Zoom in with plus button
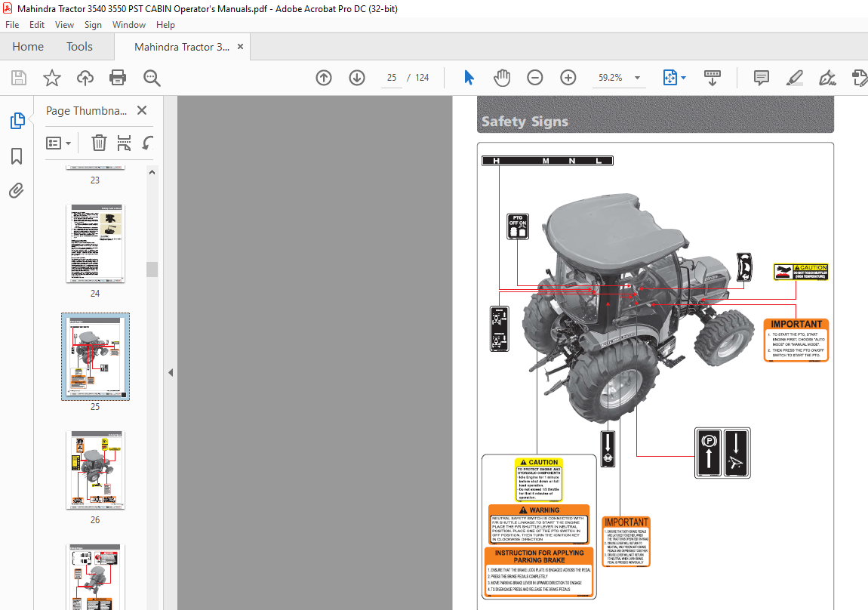 568,78
